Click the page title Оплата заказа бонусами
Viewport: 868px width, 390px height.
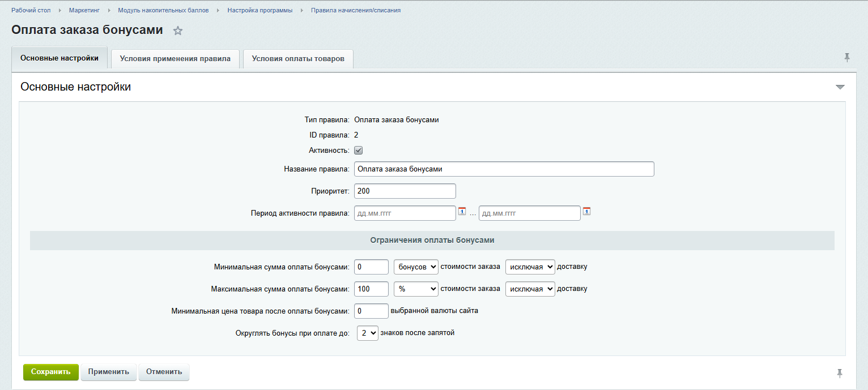(x=87, y=31)
